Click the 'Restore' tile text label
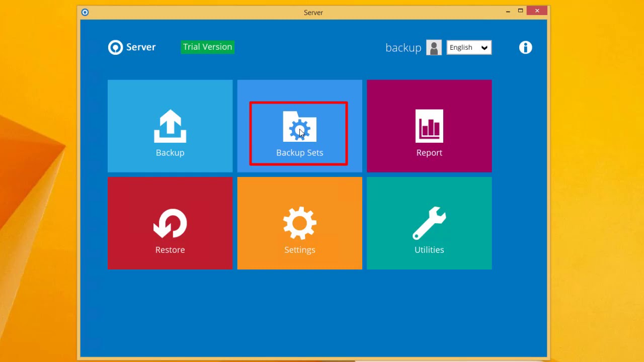This screenshot has height=362, width=644. point(170,250)
